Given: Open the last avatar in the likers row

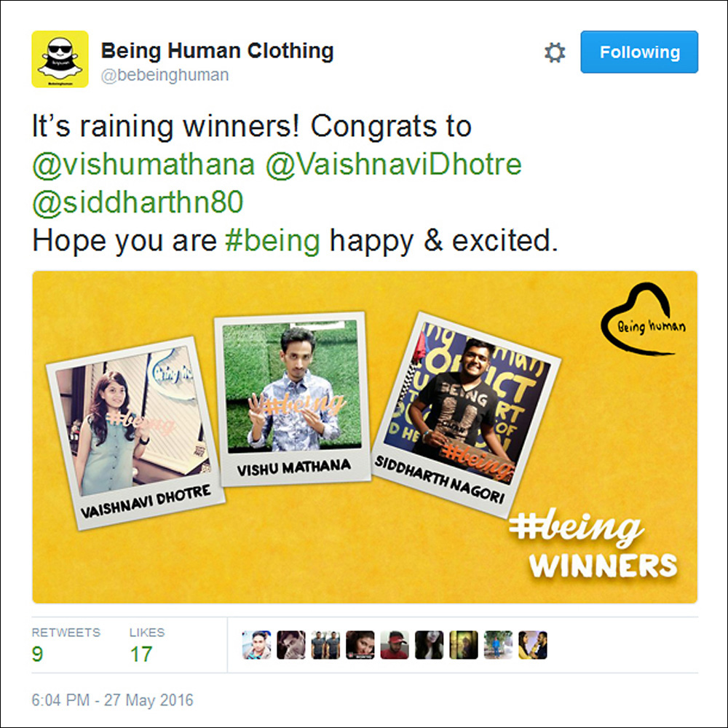Looking at the screenshot, I should (x=533, y=645).
